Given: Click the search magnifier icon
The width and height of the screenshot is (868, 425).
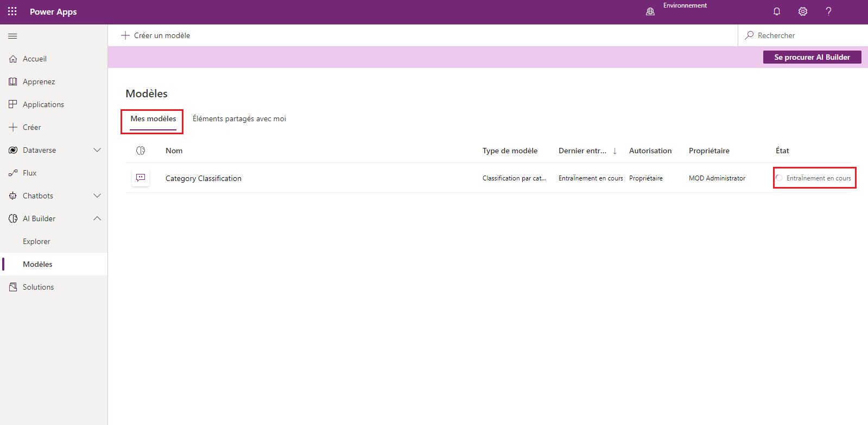Looking at the screenshot, I should coord(750,35).
